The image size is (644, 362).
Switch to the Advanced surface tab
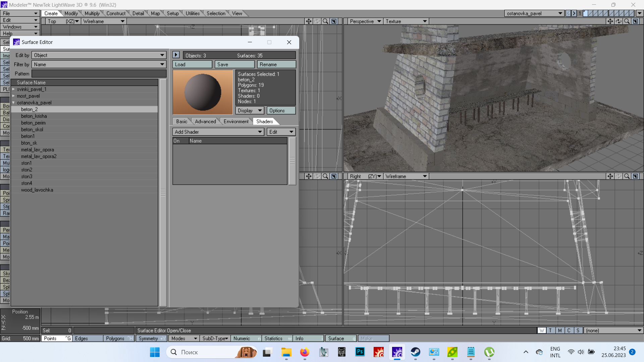pos(205,122)
